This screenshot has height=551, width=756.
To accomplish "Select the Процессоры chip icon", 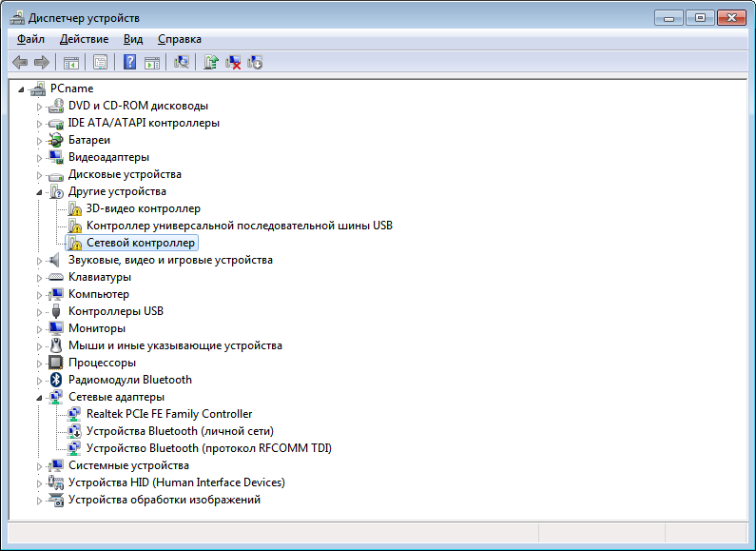I will 56,363.
